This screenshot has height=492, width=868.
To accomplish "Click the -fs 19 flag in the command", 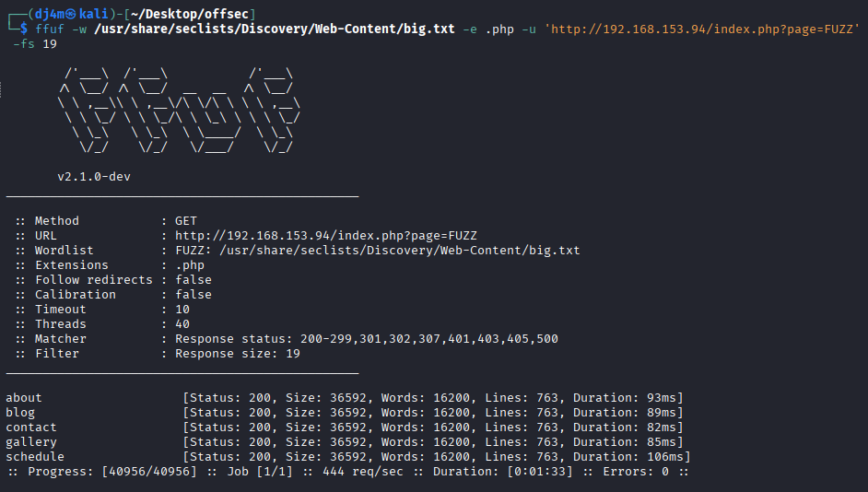I will (35, 43).
